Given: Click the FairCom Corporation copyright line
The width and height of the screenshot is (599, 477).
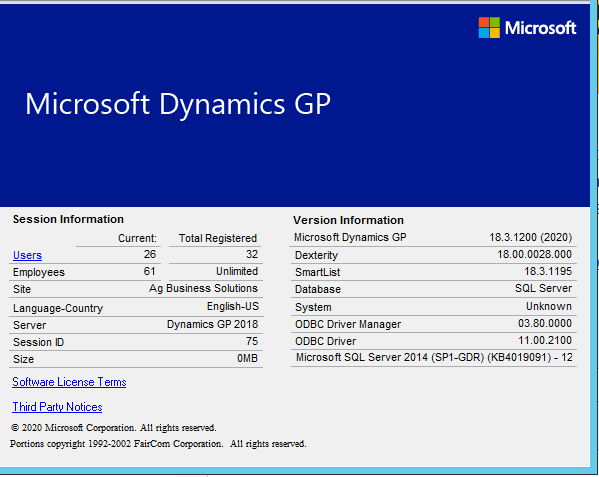Looking at the screenshot, I should coord(158,444).
